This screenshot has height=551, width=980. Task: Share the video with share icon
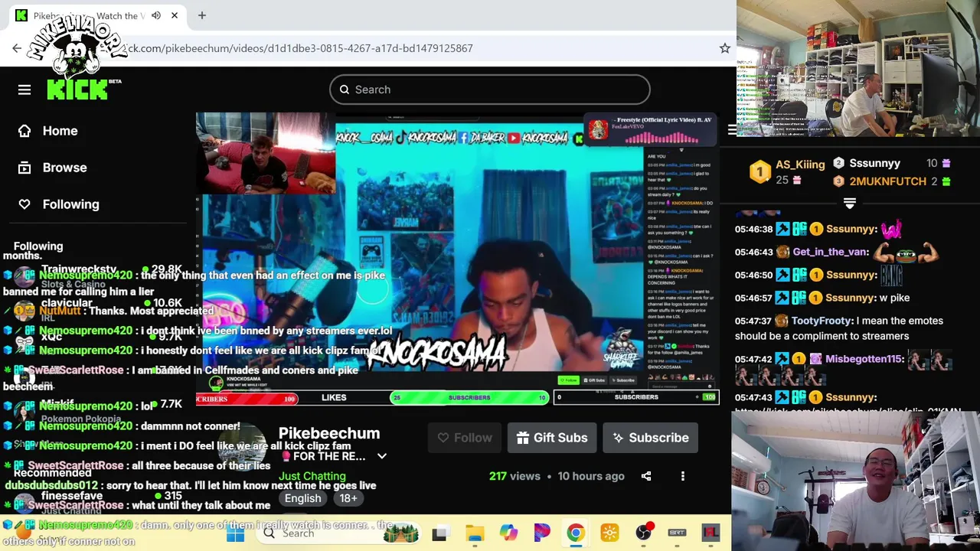click(x=646, y=476)
